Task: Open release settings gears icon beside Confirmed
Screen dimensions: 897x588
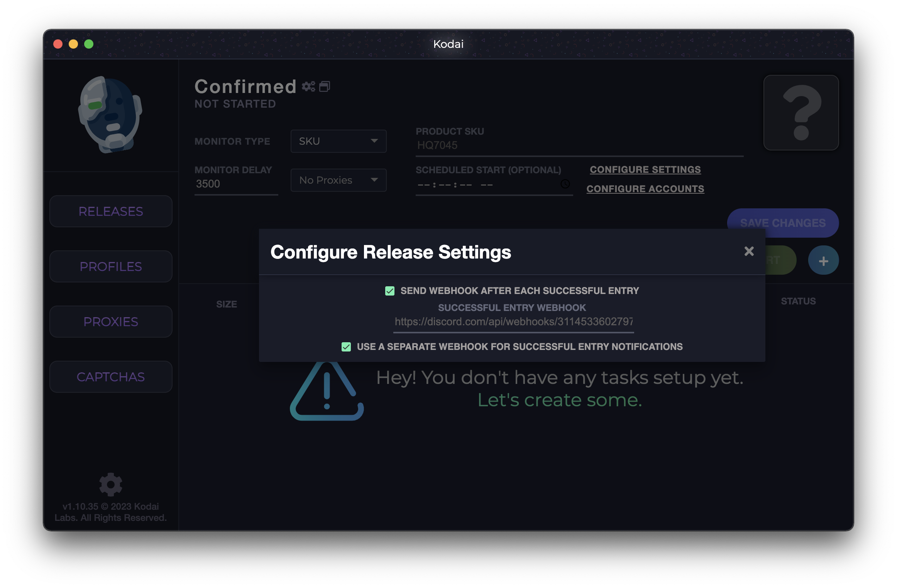Action: click(x=308, y=86)
